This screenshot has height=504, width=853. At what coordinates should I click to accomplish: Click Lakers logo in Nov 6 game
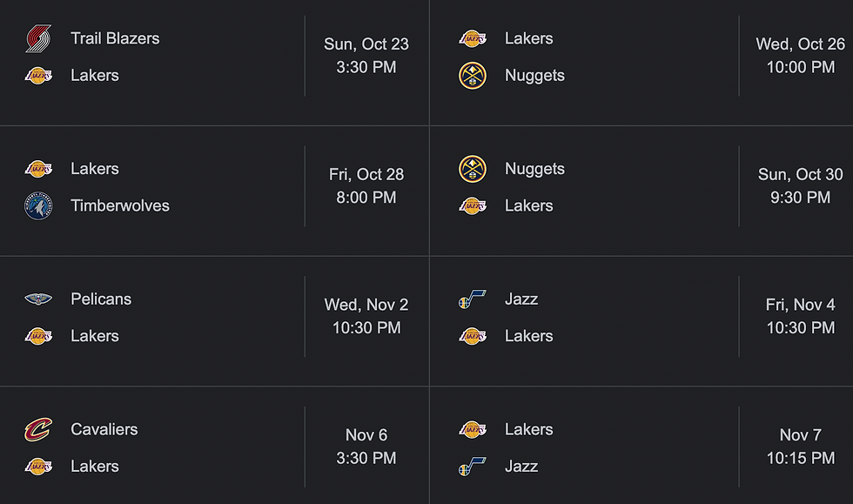point(38,467)
